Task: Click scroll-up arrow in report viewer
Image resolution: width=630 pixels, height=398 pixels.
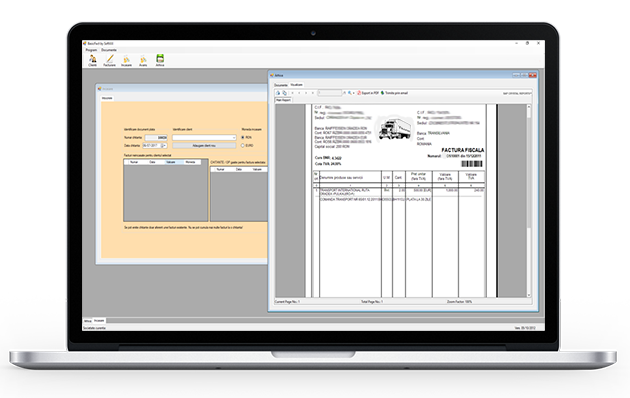Action: tap(529, 107)
